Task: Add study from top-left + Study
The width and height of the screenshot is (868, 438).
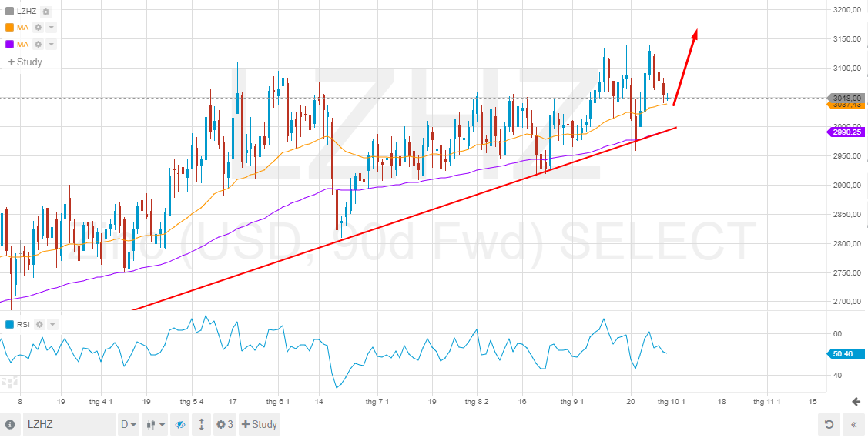Action: (25, 62)
